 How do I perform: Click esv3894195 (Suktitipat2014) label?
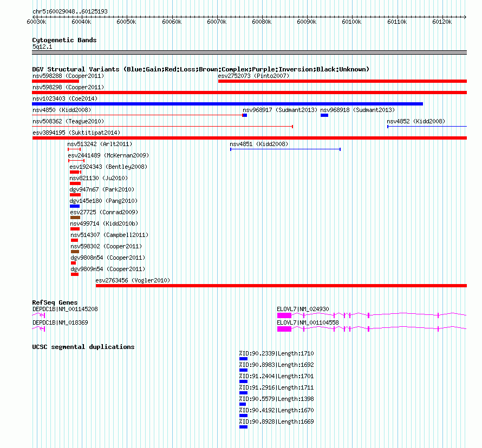click(x=76, y=133)
